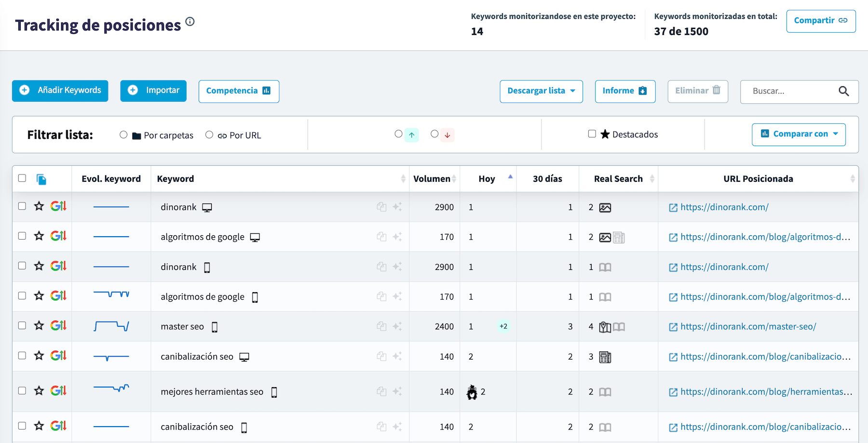This screenshot has height=443, width=868.
Task: Click the mobile device icon next to master seo
Action: [215, 327]
